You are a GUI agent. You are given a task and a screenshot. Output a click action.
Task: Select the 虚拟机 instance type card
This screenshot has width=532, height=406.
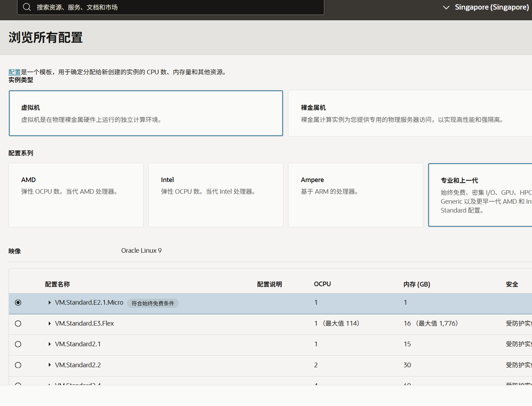click(x=146, y=113)
